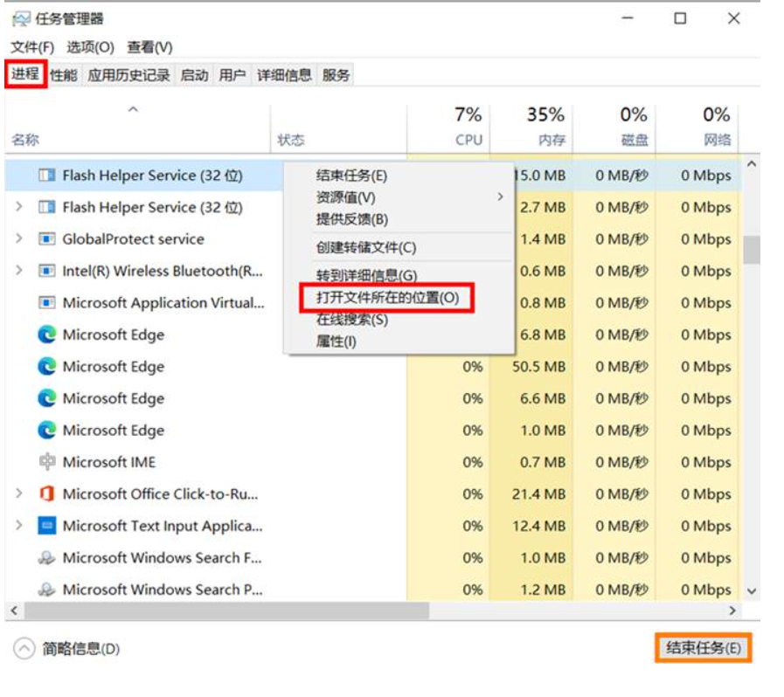This screenshot has height=697, width=784.
Task: Click the Task Manager title bar icon
Action: point(21,19)
